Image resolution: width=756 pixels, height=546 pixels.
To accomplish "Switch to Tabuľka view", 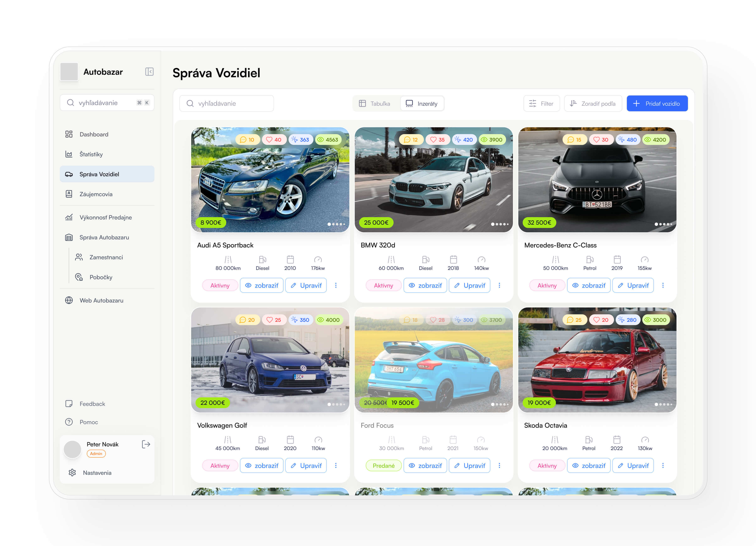I will point(375,104).
